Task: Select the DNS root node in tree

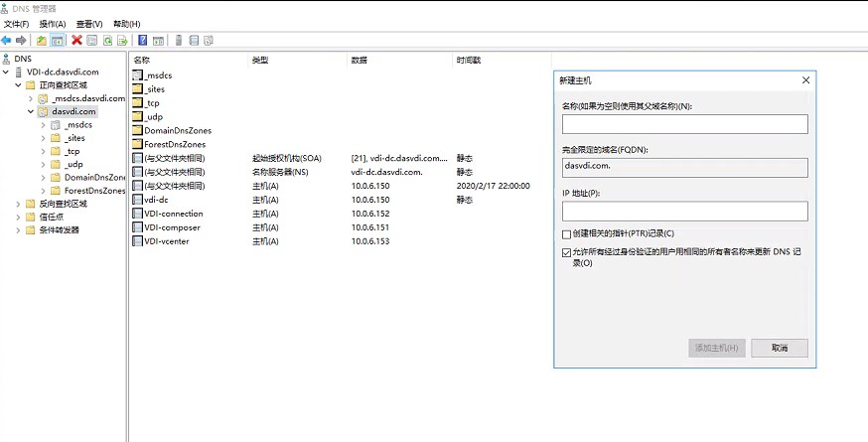Action: pos(23,59)
